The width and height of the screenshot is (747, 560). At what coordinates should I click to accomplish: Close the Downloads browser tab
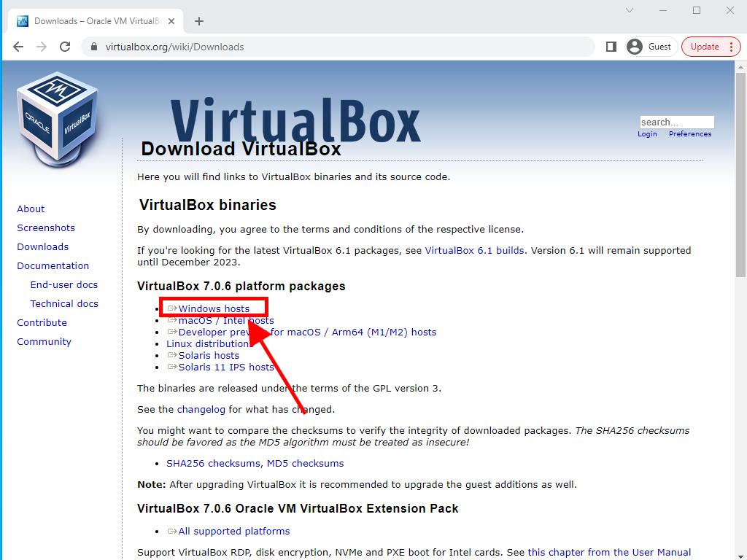pos(171,21)
